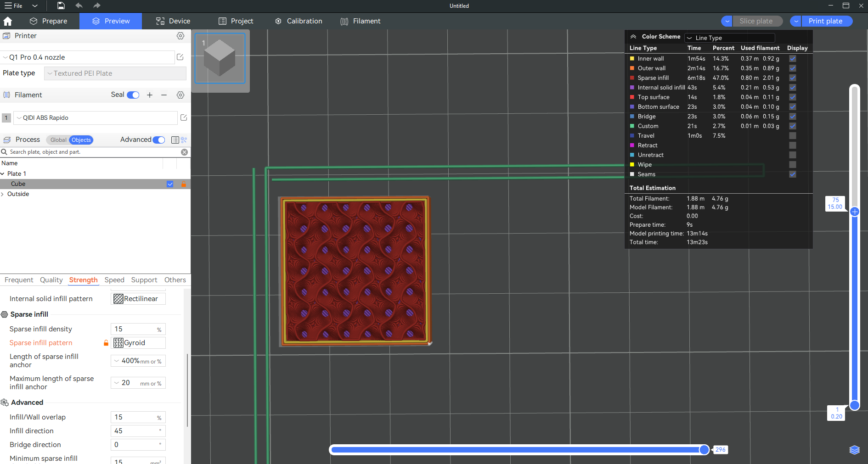Remove a filament with minus icon
The height and width of the screenshot is (464, 868).
(x=164, y=95)
